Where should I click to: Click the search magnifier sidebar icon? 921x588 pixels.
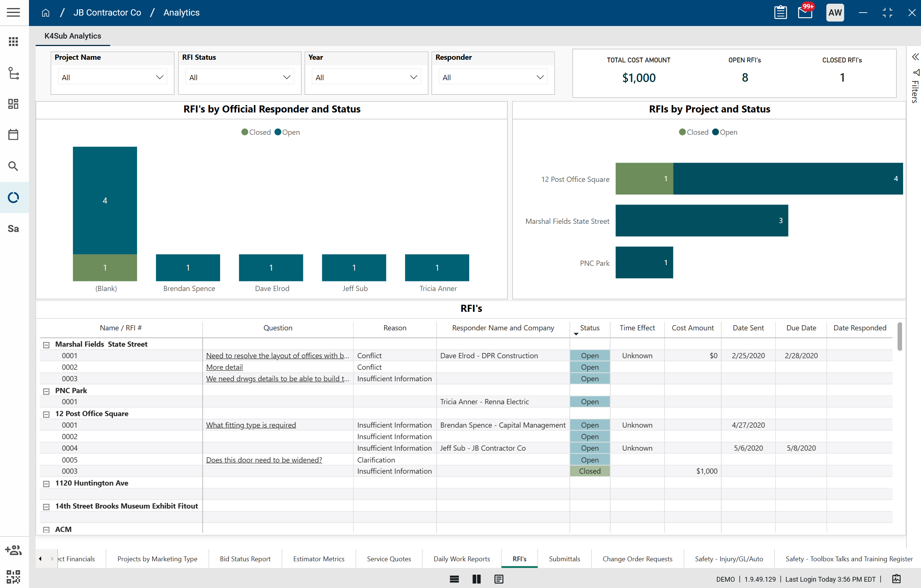pos(13,166)
